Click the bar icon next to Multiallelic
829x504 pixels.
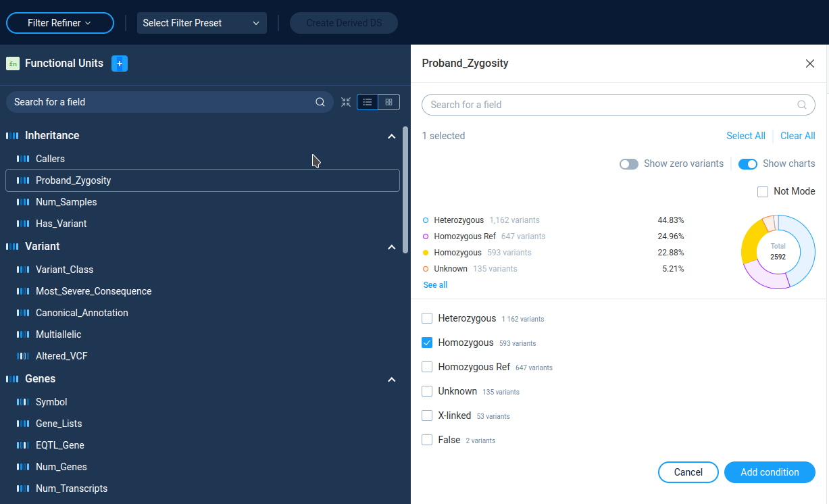(x=23, y=334)
